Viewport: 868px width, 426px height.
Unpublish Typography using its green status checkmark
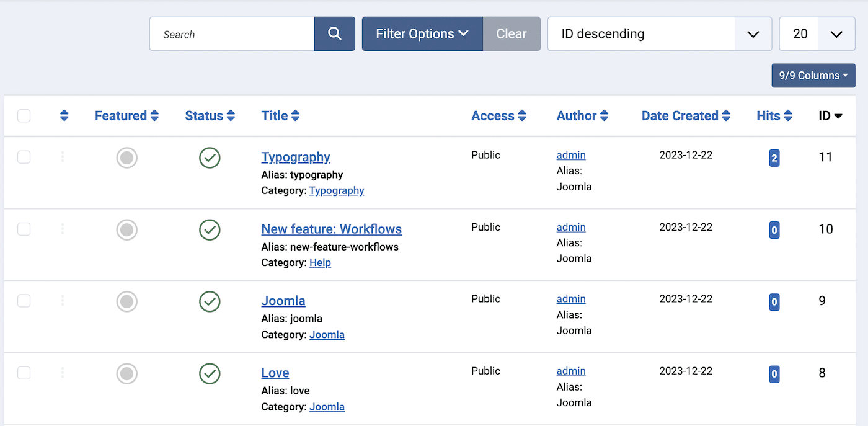pyautogui.click(x=210, y=158)
